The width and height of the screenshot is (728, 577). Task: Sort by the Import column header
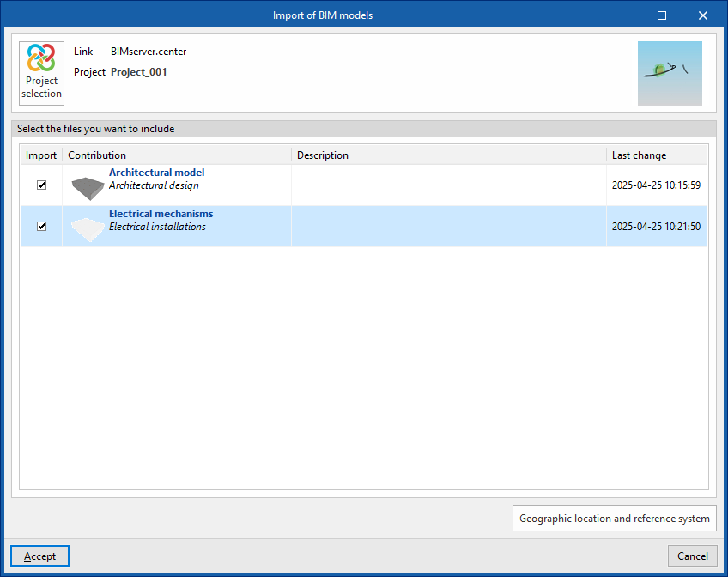[41, 155]
